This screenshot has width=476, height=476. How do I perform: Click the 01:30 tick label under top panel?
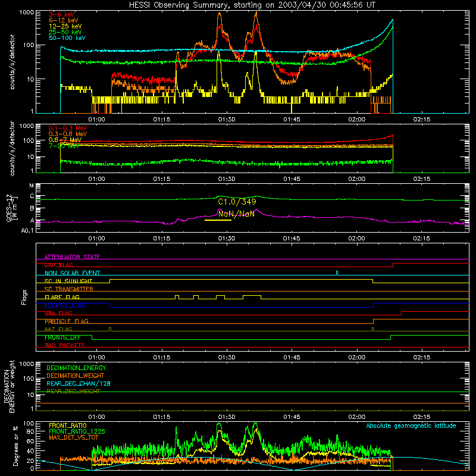pyautogui.click(x=227, y=120)
